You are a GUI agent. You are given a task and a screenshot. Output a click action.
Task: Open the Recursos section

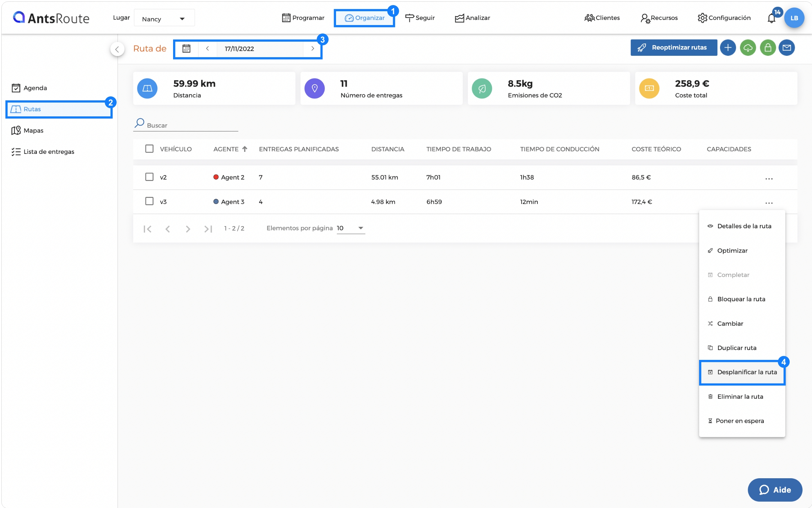tap(659, 18)
